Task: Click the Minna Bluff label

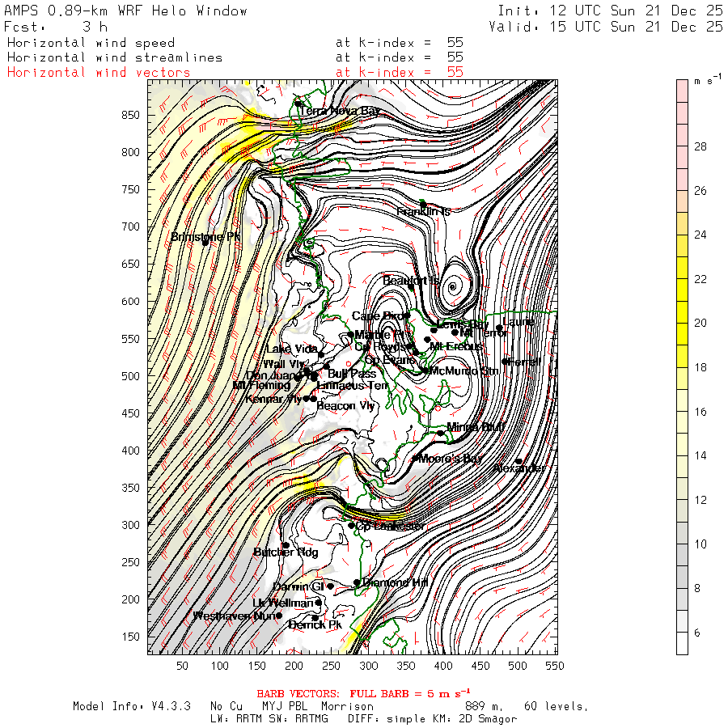Action: 476,426
